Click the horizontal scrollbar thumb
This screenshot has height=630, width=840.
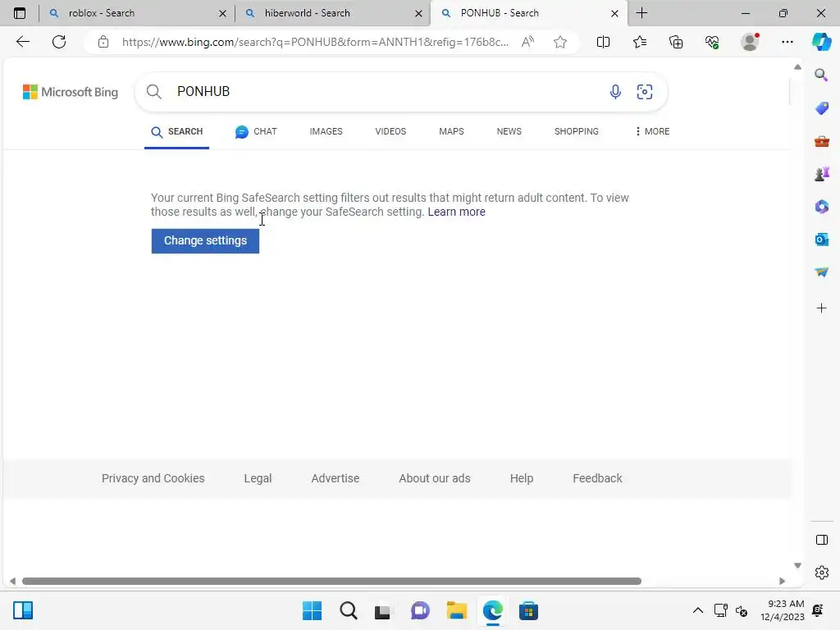click(x=331, y=582)
